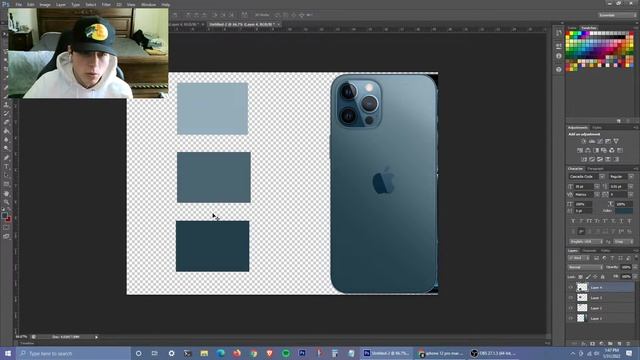Click the lock all icon
The image size is (640, 360).
pyautogui.click(x=602, y=277)
